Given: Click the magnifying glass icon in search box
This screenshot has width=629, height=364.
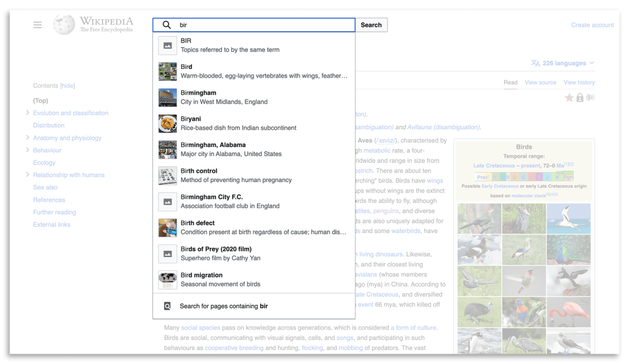Looking at the screenshot, I should pos(167,25).
